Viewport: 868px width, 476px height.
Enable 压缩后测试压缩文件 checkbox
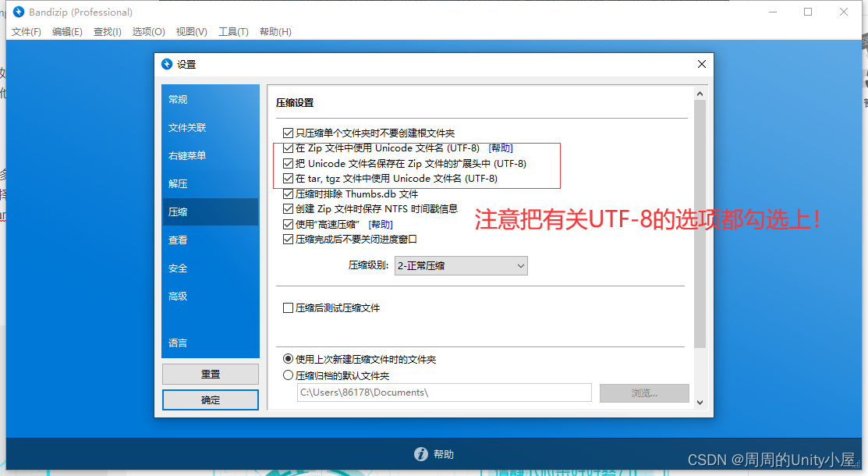pyautogui.click(x=288, y=308)
